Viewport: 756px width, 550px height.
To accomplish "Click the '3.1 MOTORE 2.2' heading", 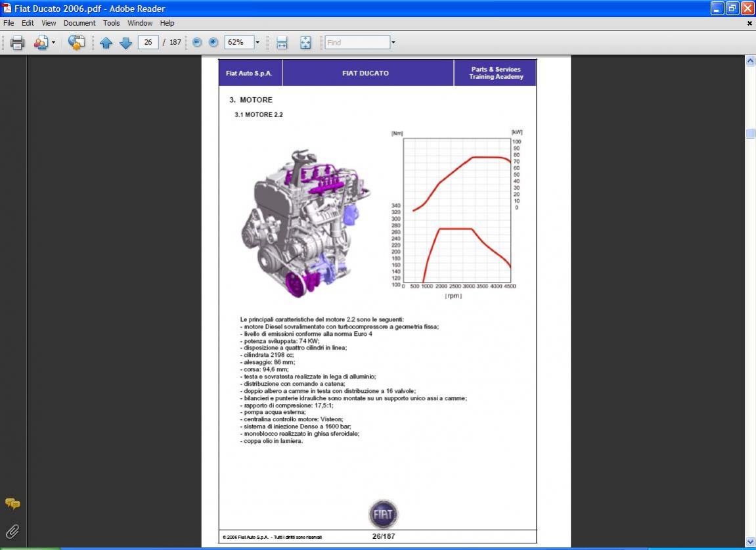I will click(x=259, y=115).
